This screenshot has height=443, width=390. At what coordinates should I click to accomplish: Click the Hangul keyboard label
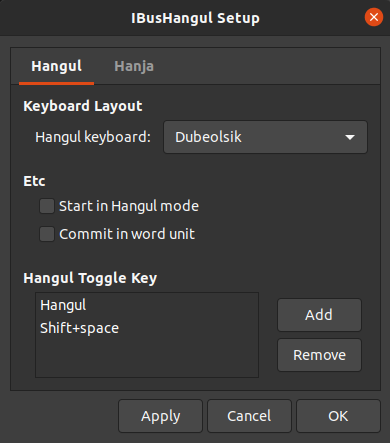coord(93,137)
